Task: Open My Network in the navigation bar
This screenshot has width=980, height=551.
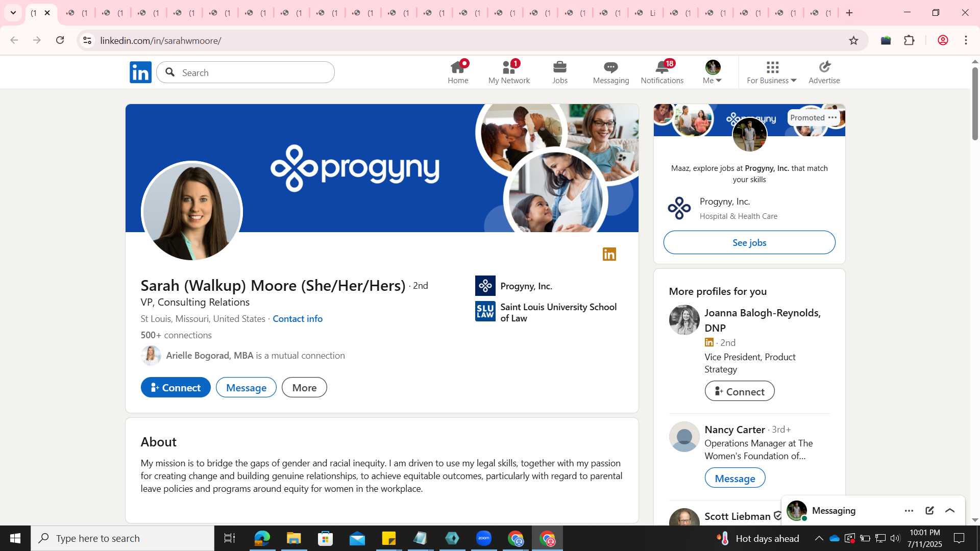Action: [x=509, y=72]
